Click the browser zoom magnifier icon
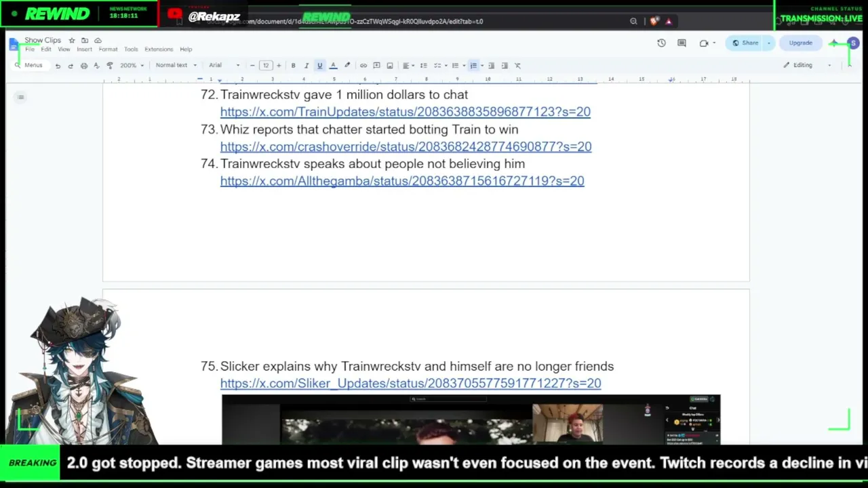 coord(633,21)
